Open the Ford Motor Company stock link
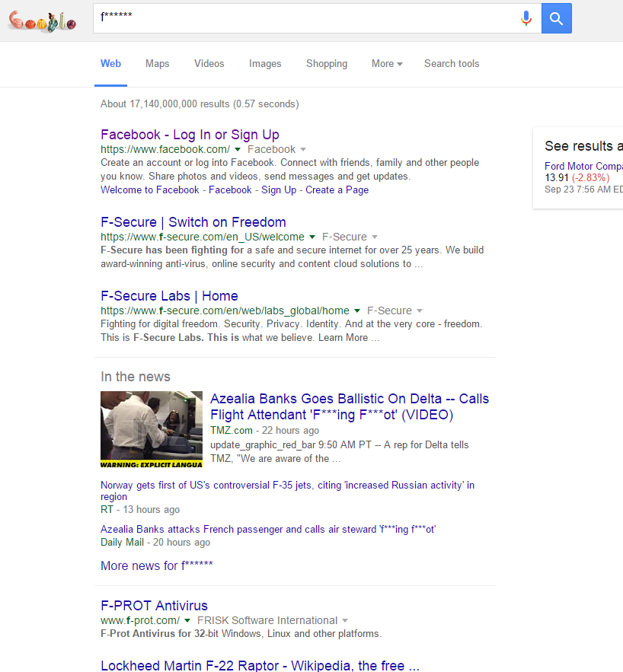The height and width of the screenshot is (672, 623). pos(583,166)
